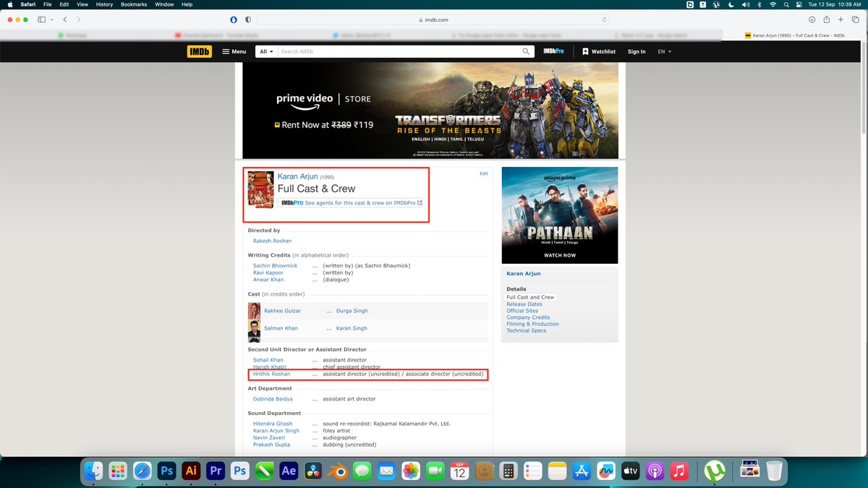The height and width of the screenshot is (488, 868).
Task: Open After Effects from the dock
Action: coord(289,471)
